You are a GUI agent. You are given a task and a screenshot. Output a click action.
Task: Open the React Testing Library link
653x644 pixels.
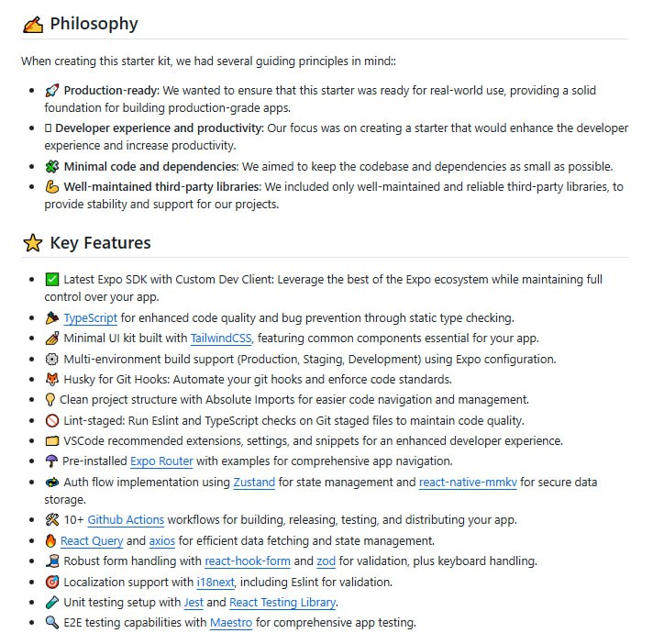282,603
